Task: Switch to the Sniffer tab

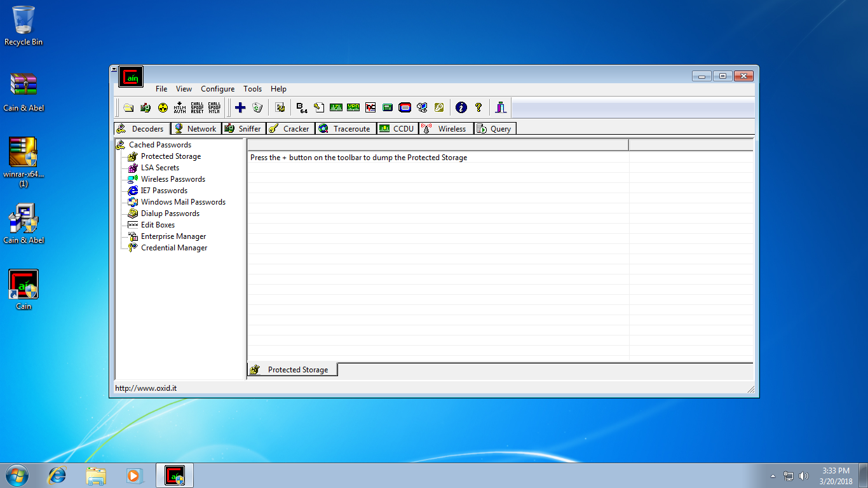Action: click(x=243, y=128)
